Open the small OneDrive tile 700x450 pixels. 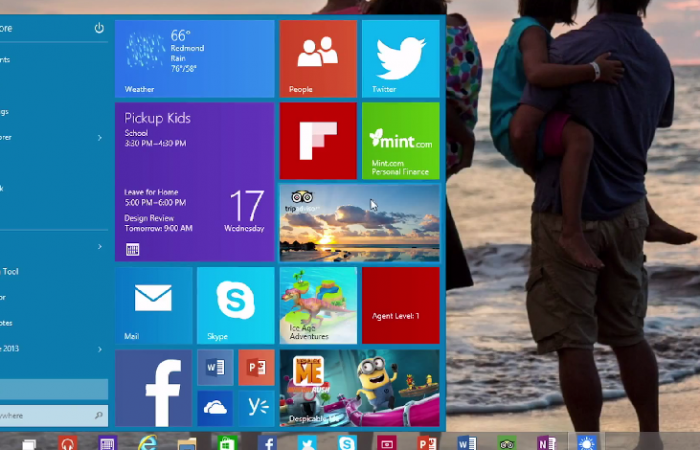tap(215, 407)
